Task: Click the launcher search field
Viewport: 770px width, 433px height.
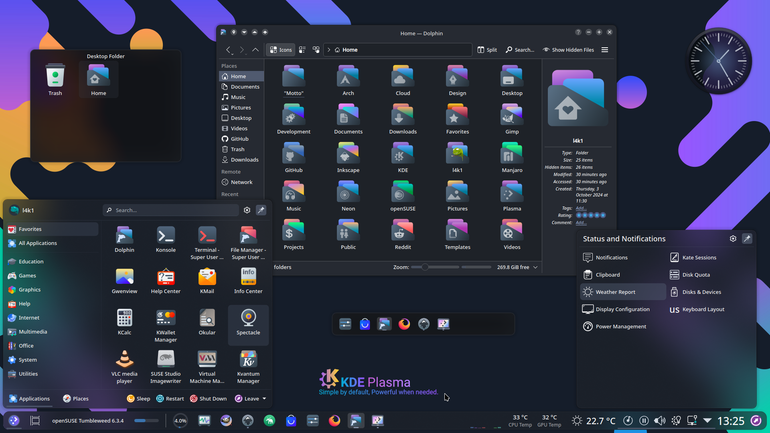Action: point(171,210)
